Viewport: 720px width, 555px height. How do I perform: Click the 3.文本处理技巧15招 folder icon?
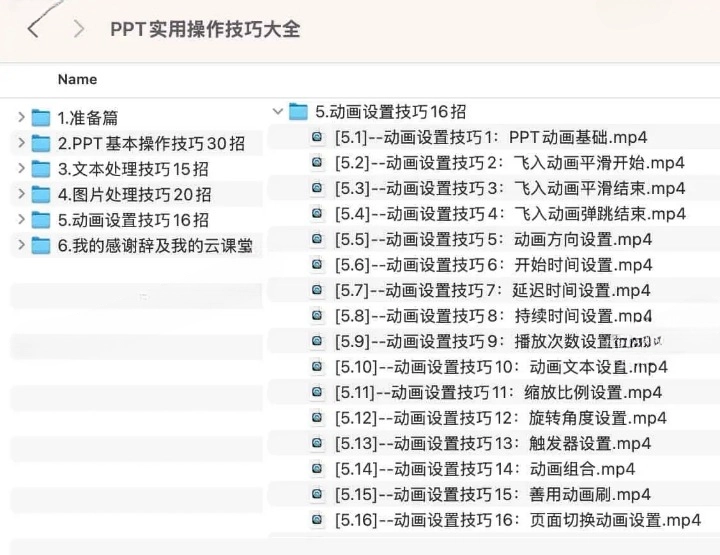coord(41,169)
